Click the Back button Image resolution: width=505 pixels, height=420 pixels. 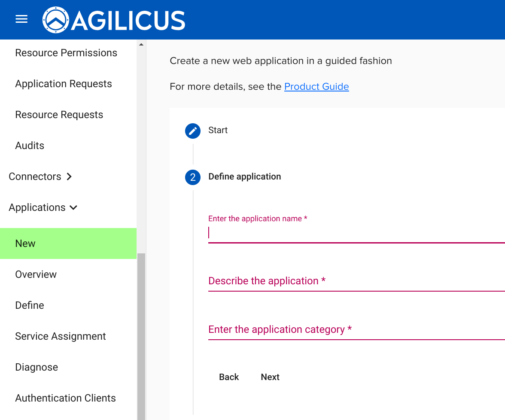tap(229, 377)
